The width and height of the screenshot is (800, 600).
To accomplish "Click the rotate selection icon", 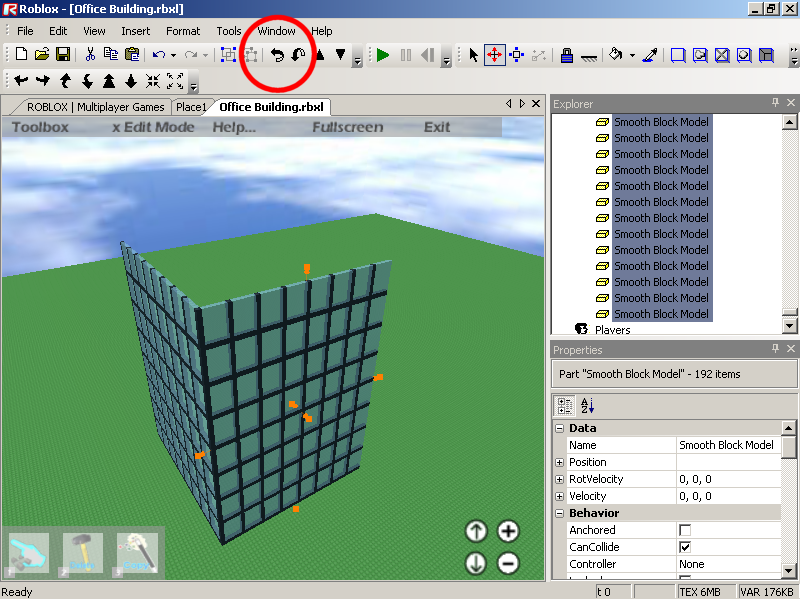I will (278, 55).
